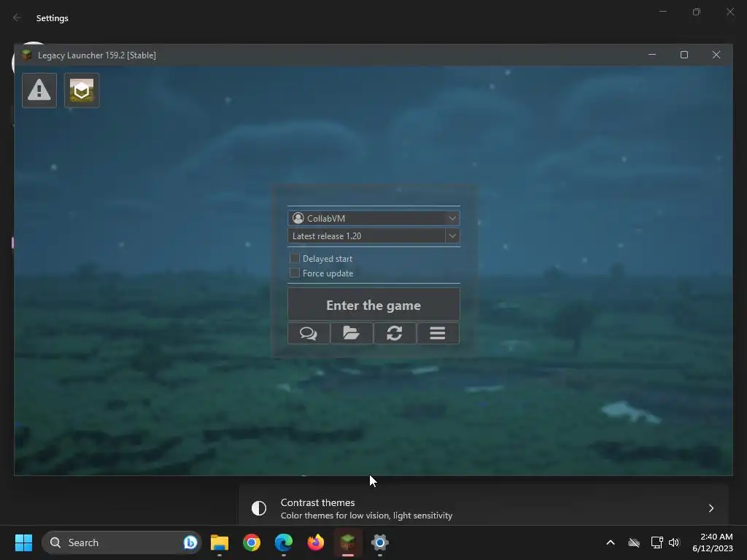Open Contrast themes in the Settings window

(484, 508)
